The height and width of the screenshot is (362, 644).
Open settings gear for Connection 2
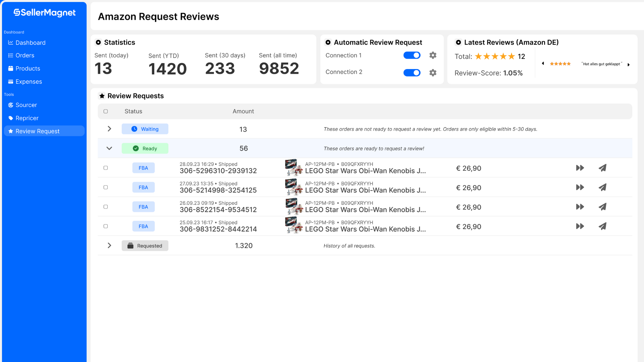tap(433, 73)
